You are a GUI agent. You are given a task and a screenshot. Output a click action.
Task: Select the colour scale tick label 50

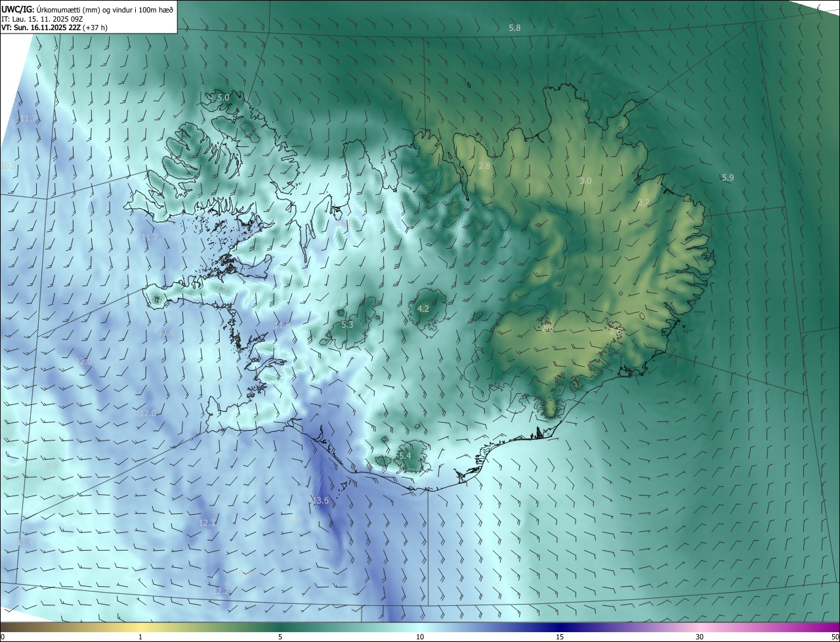tap(835, 637)
